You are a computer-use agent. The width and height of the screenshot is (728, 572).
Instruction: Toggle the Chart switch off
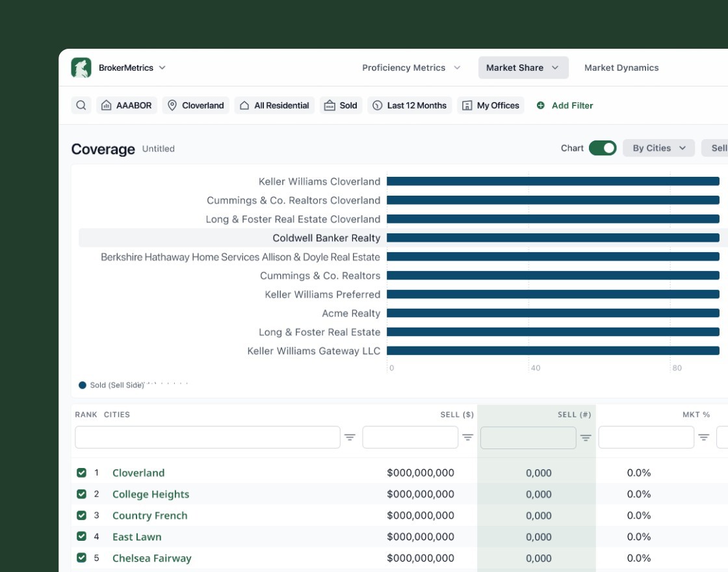[x=603, y=148]
